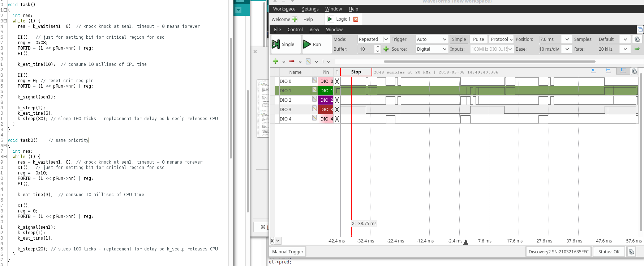Click the green arrow next to Rate
The width and height of the screenshot is (644, 266).
click(x=637, y=49)
